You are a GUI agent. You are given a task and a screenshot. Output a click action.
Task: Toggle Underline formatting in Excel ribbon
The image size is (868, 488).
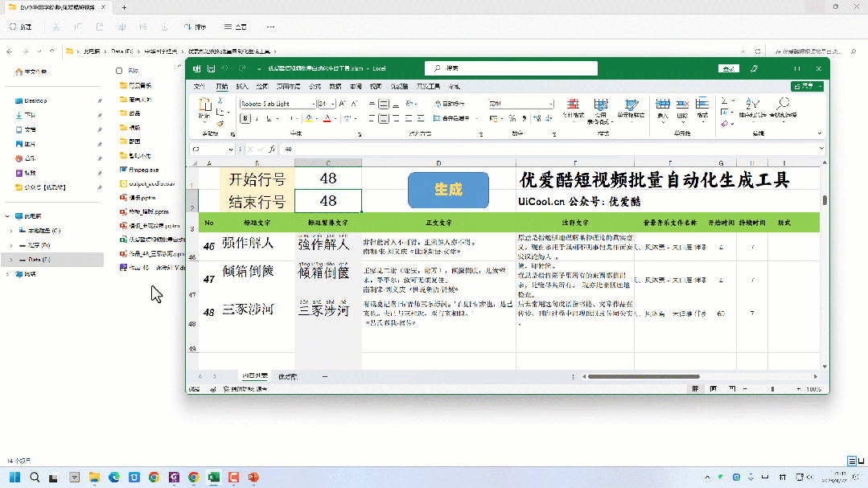point(269,118)
